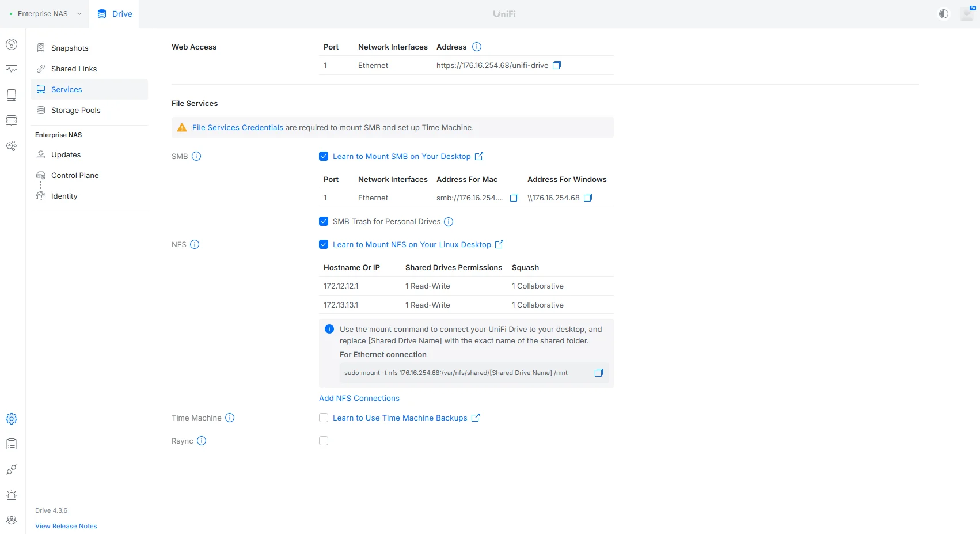This screenshot has width=980, height=534.
Task: Copy the NFS sudo mount command
Action: click(x=599, y=373)
